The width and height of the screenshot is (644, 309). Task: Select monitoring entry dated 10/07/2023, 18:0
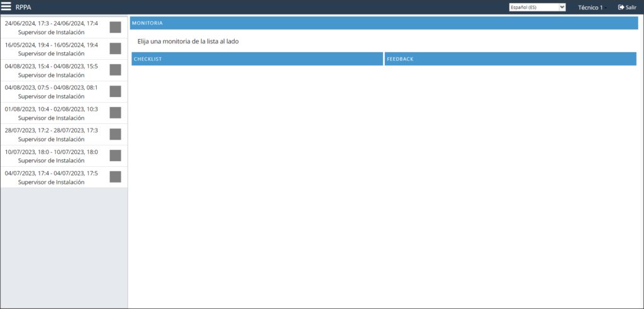64,155
